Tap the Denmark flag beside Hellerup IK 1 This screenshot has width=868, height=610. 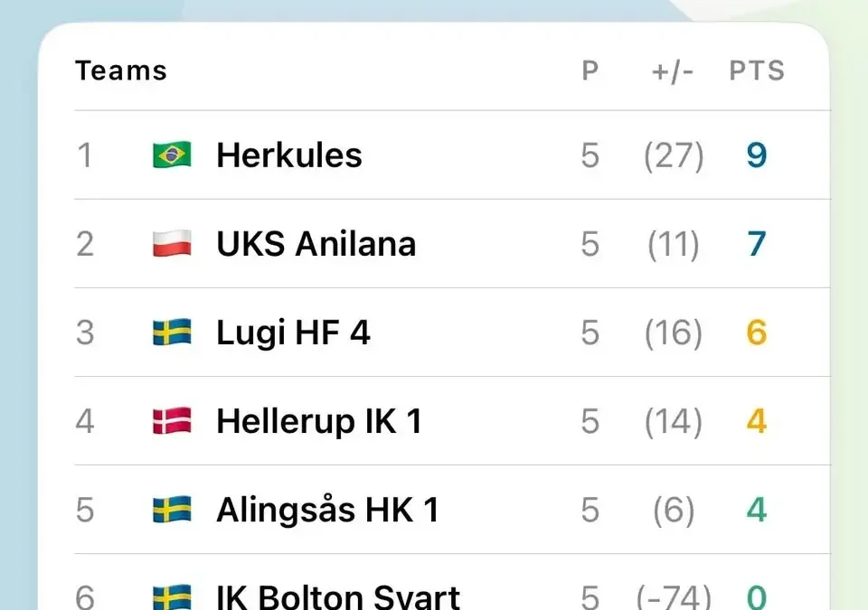[172, 421]
